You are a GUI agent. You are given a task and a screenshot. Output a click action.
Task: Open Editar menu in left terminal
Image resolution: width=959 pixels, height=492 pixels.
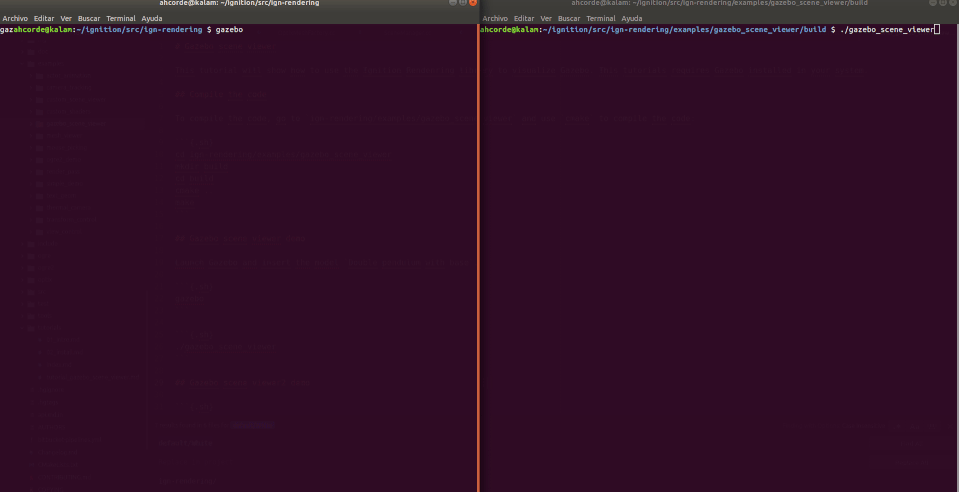click(44, 18)
